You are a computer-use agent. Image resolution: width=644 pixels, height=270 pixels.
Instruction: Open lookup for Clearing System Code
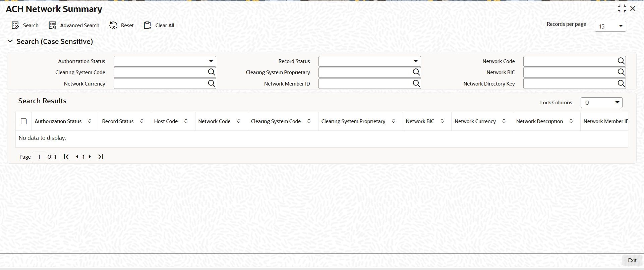coord(211,72)
